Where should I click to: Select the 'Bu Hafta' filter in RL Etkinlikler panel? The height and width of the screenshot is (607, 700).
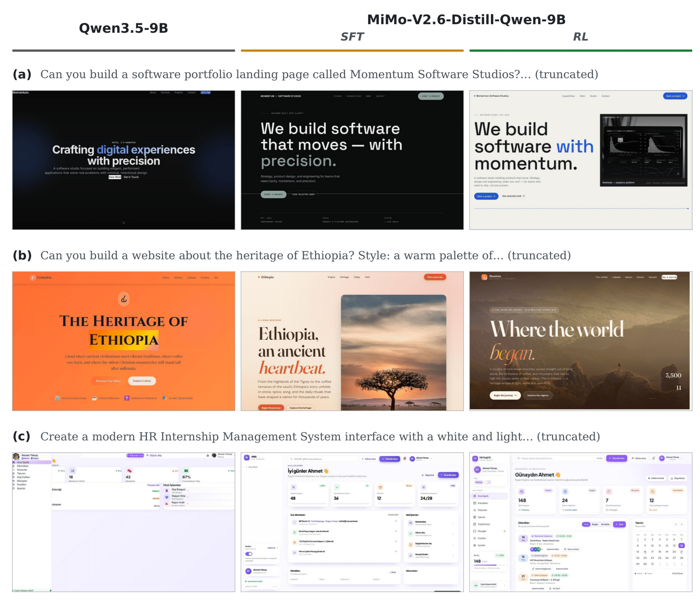point(605,524)
